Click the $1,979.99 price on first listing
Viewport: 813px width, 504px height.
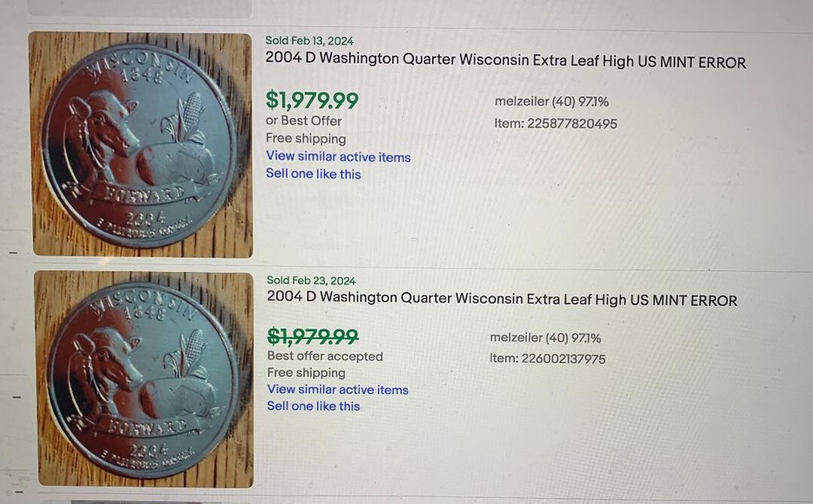[x=312, y=100]
